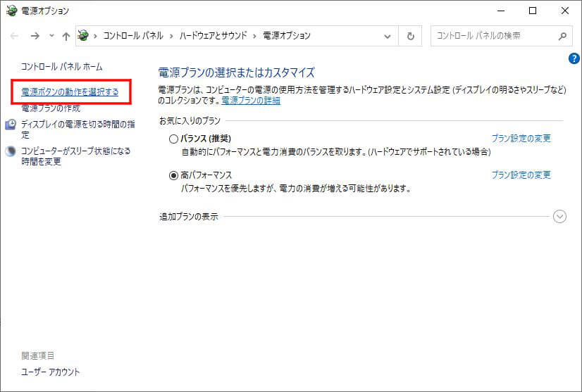Select the バランス (推奨) radio button
The image size is (582, 392).
(173, 139)
